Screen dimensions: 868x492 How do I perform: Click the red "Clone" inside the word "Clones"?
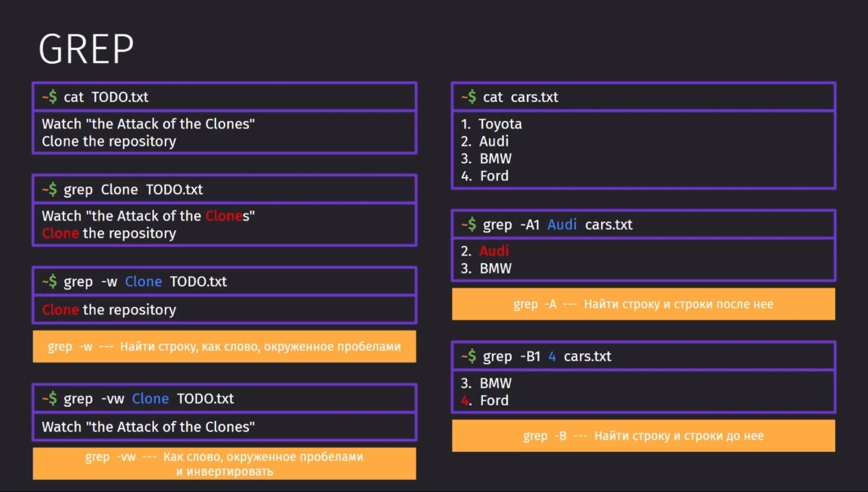223,216
